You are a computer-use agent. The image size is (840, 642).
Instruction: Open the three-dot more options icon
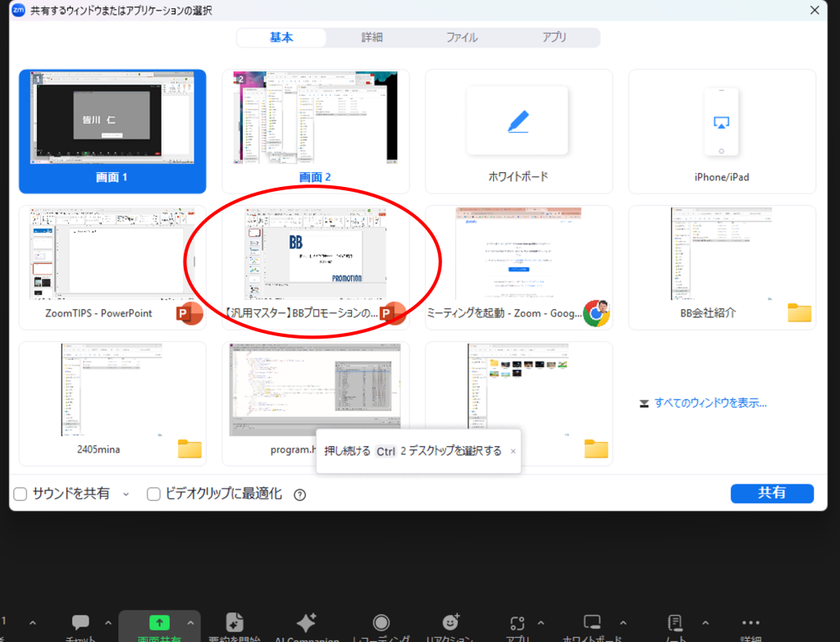click(x=751, y=623)
